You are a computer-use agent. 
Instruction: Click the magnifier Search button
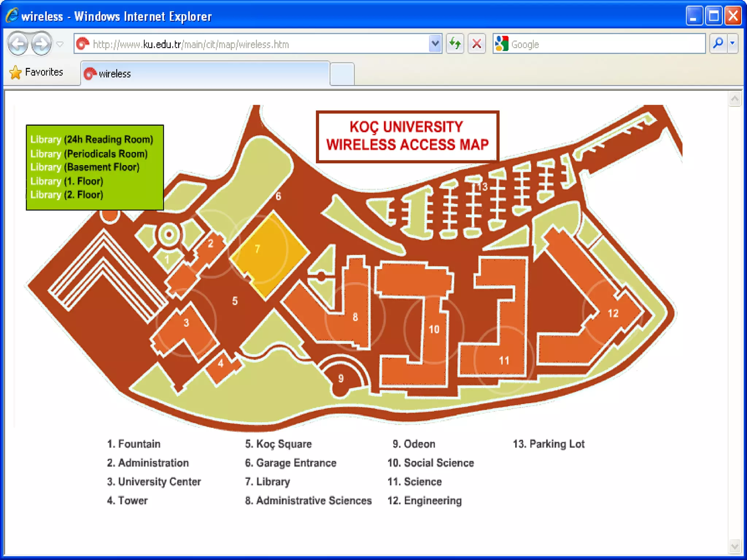pyautogui.click(x=718, y=43)
